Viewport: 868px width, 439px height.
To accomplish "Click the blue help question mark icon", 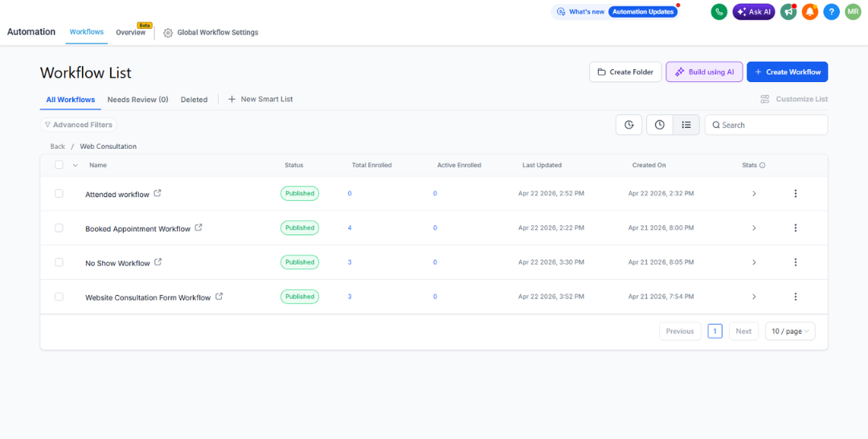I will 832,11.
